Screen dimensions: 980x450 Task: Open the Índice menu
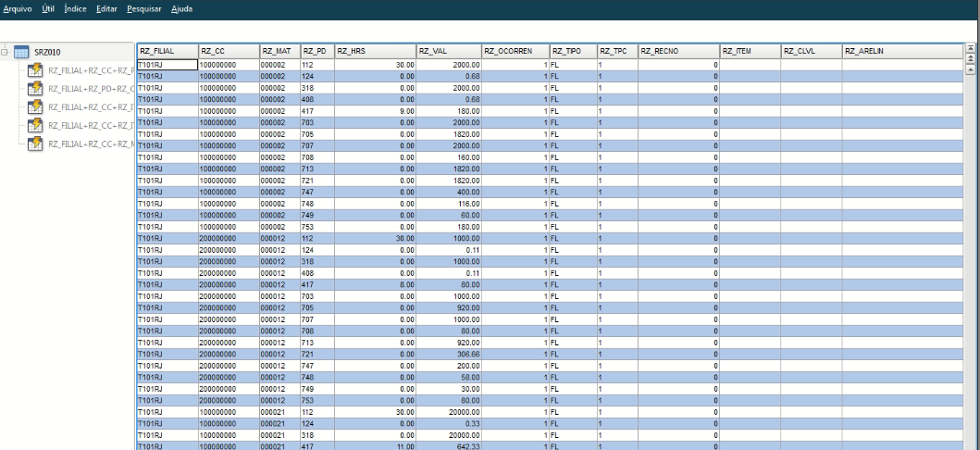pos(75,8)
